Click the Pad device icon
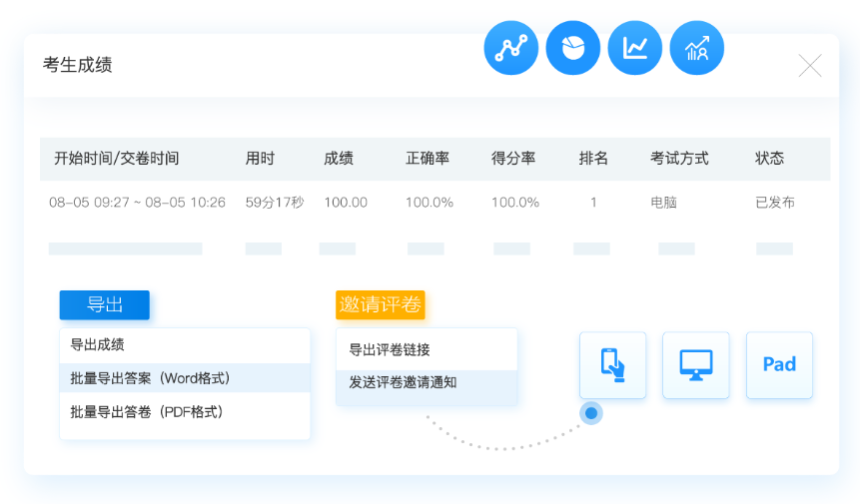Screen dimensions: 860x504 [x=779, y=365]
